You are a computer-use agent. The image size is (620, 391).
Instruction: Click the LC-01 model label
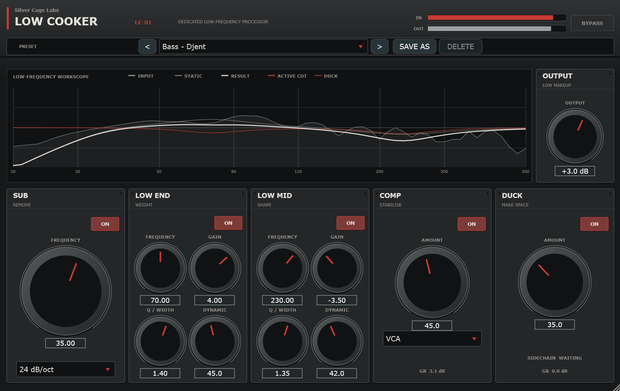coord(143,23)
